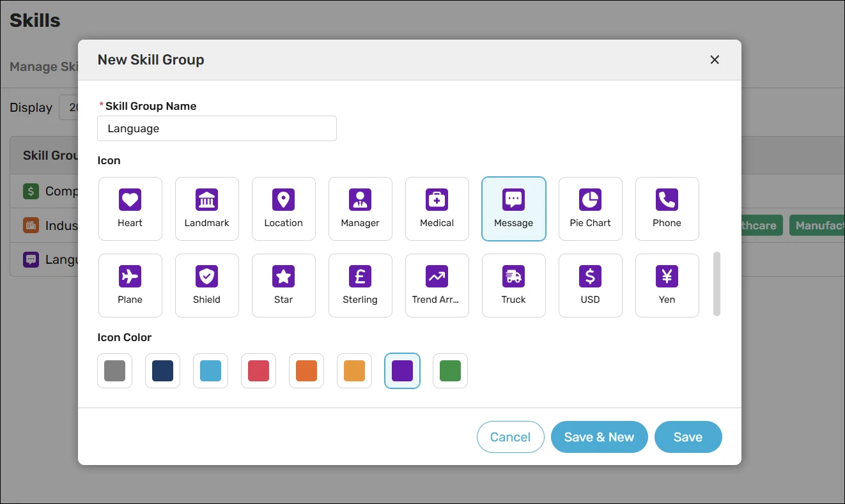Pick the Location pin icon
The width and height of the screenshot is (845, 504).
click(x=284, y=209)
